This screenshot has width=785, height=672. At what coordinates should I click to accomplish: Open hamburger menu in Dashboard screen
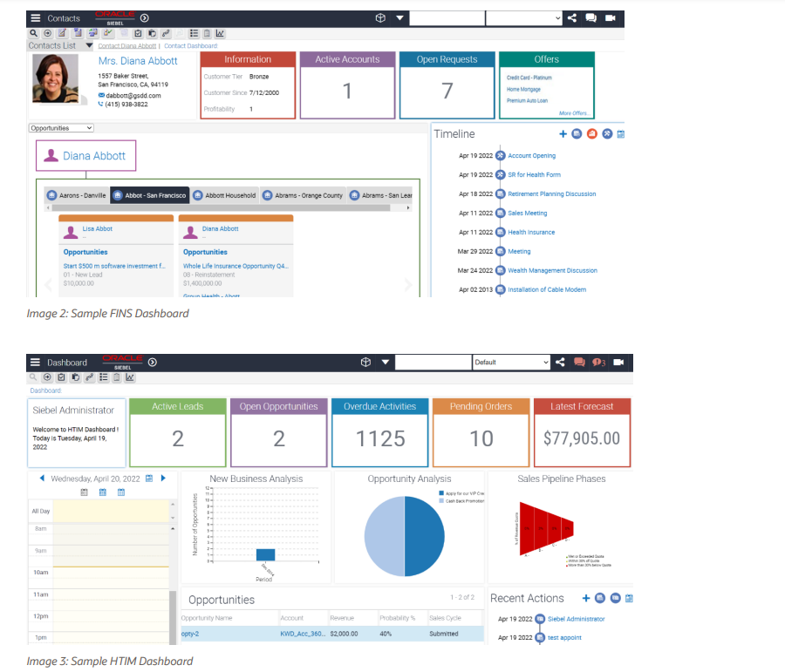click(x=35, y=362)
